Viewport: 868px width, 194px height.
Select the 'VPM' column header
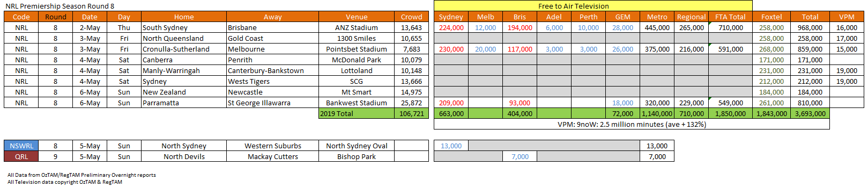pos(847,17)
